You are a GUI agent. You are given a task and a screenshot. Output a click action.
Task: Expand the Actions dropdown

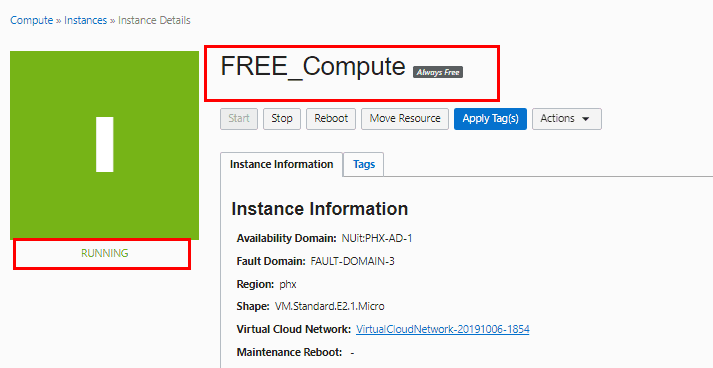[567, 119]
